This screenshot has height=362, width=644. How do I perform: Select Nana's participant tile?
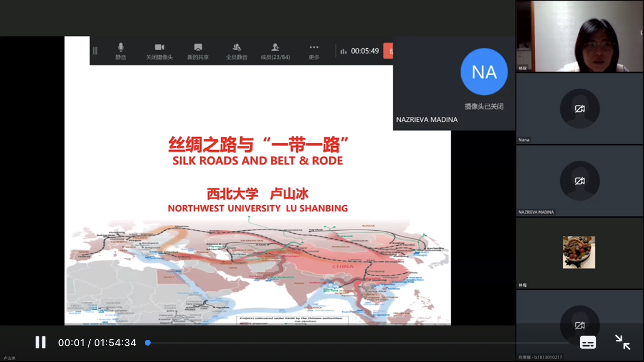pos(579,109)
